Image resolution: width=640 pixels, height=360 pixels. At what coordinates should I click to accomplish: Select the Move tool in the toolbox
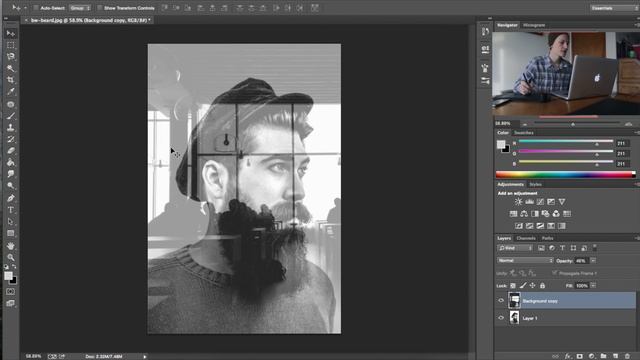pos(11,33)
